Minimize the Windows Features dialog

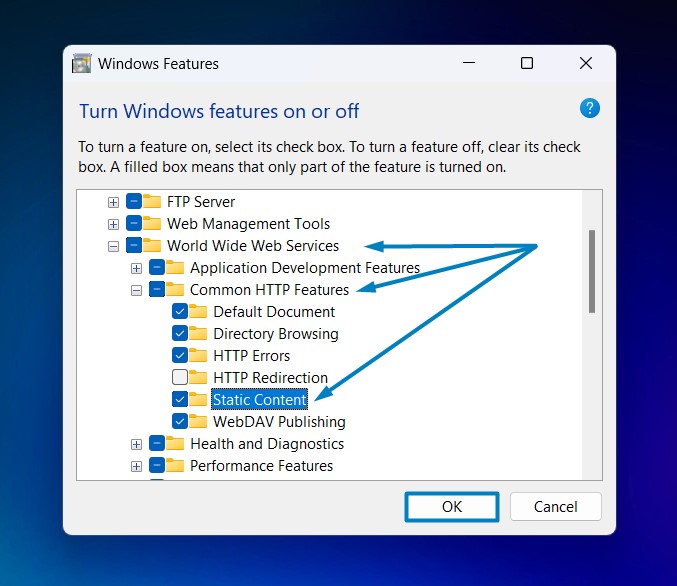(x=469, y=63)
